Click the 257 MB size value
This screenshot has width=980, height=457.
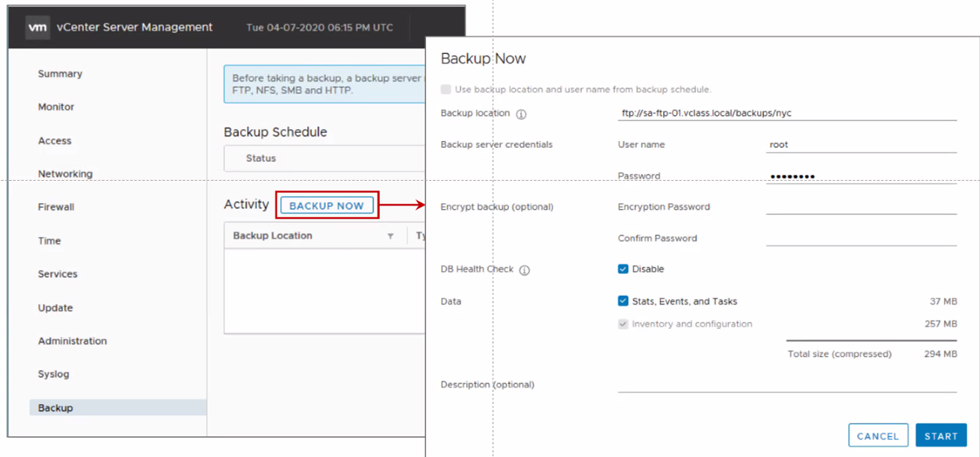coord(940,324)
